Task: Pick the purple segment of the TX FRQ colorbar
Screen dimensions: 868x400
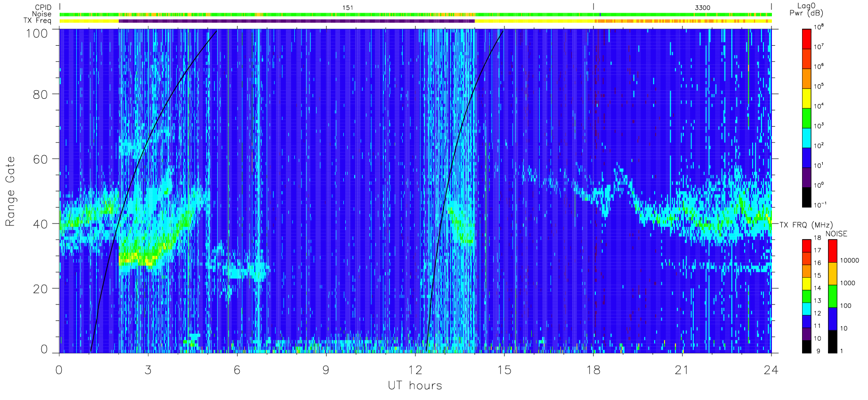Action: click(x=806, y=334)
